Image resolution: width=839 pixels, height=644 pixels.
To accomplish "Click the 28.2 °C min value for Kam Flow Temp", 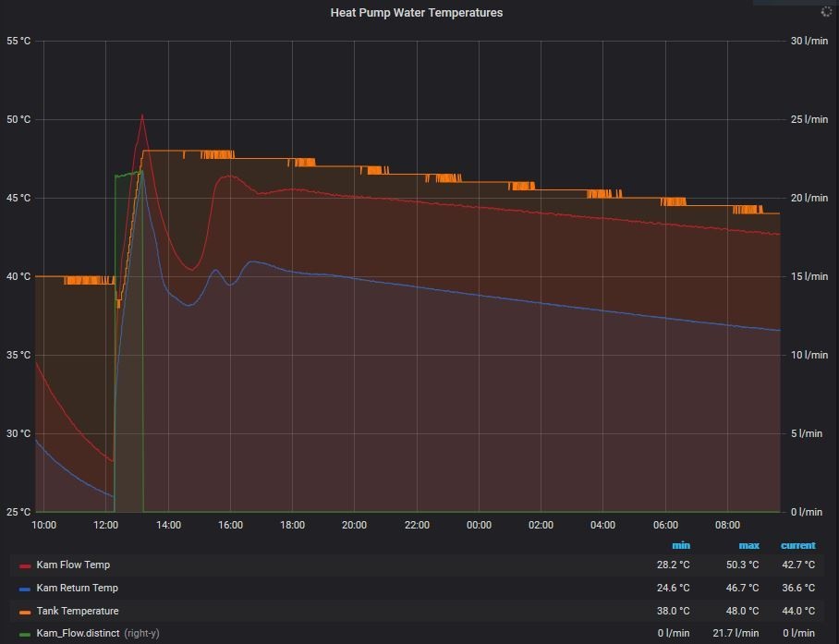I will tap(673, 565).
